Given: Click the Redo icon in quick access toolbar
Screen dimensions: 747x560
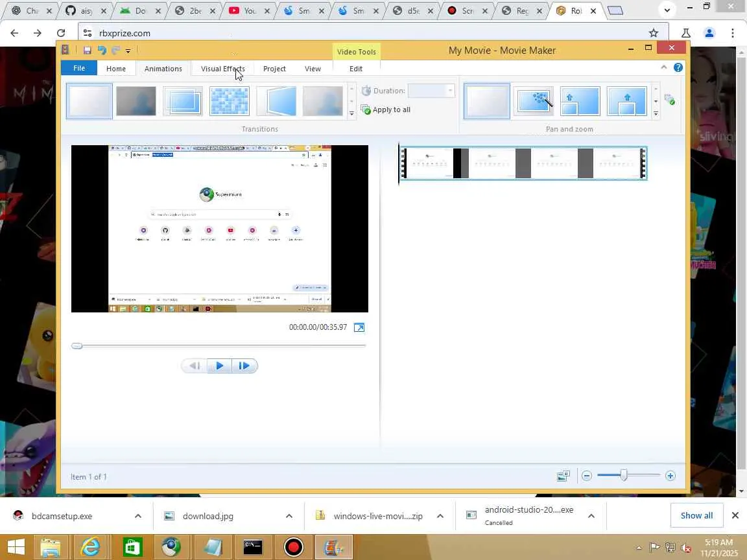Looking at the screenshot, I should coord(115,50).
